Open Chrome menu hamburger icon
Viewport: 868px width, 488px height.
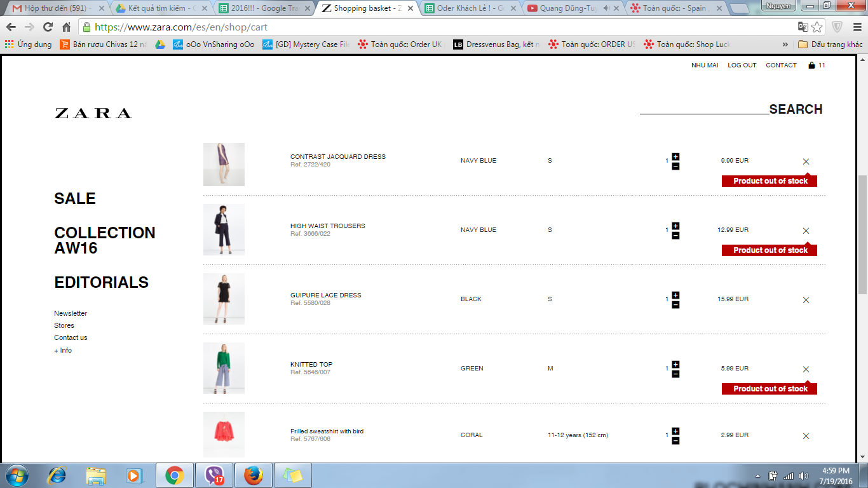click(857, 27)
